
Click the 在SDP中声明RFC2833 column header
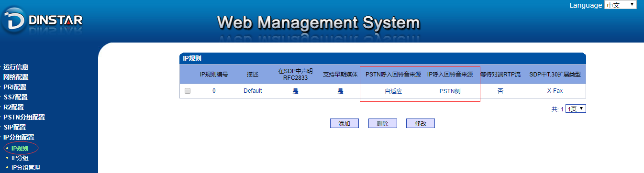pyautogui.click(x=295, y=74)
